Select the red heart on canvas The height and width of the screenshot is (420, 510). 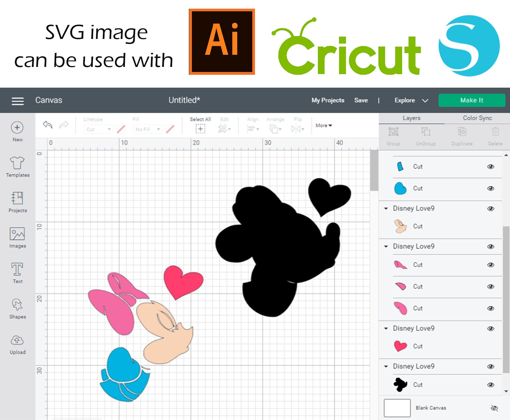184,282
